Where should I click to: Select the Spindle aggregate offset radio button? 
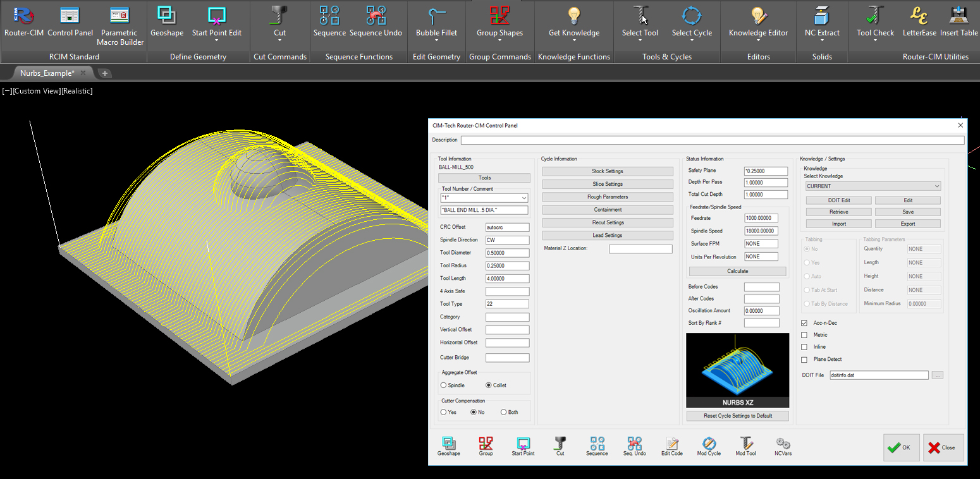[443, 385]
